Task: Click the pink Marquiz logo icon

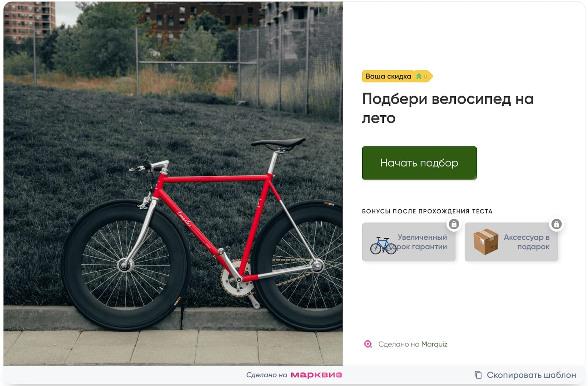Action: click(368, 344)
